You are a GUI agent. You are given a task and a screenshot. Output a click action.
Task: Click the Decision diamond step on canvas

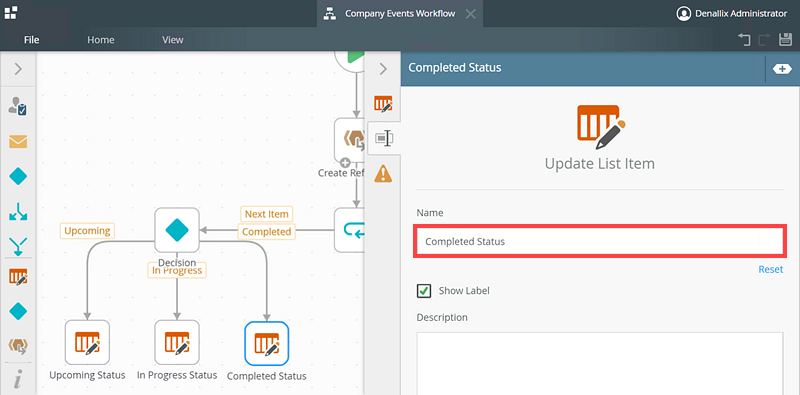pos(177,230)
